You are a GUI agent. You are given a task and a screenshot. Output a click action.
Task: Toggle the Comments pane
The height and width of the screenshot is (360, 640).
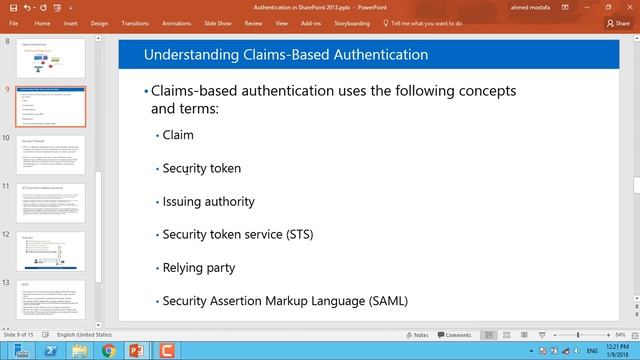[454, 335]
